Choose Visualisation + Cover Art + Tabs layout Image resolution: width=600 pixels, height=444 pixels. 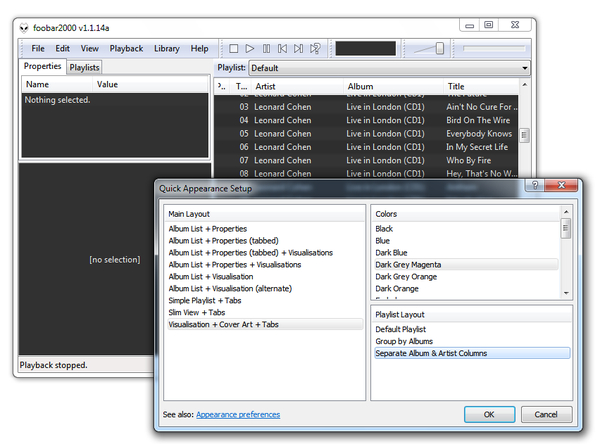[x=265, y=324]
